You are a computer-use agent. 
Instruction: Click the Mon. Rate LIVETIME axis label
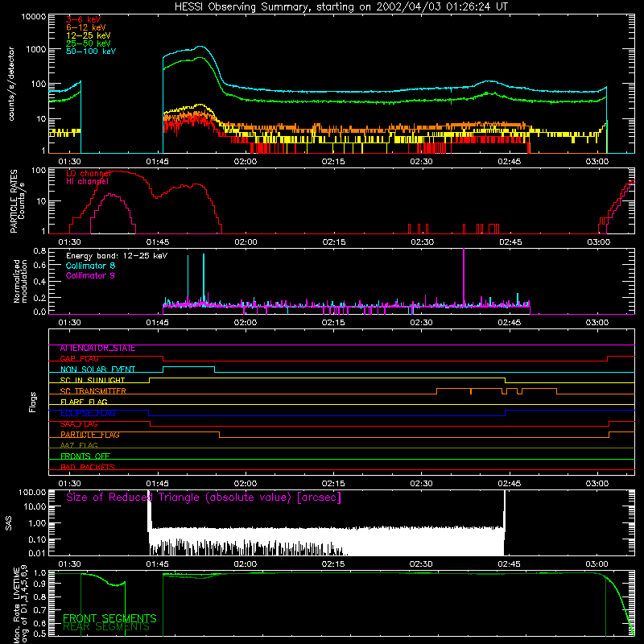[21, 605]
